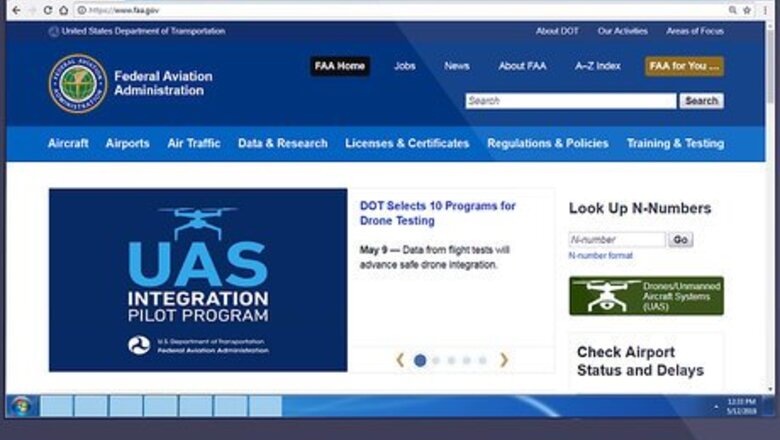
Task: Open the Airports menu
Action: (127, 144)
